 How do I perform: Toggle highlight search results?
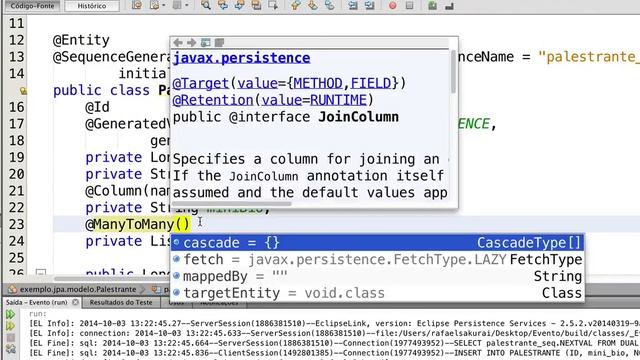pyautogui.click(x=256, y=6)
